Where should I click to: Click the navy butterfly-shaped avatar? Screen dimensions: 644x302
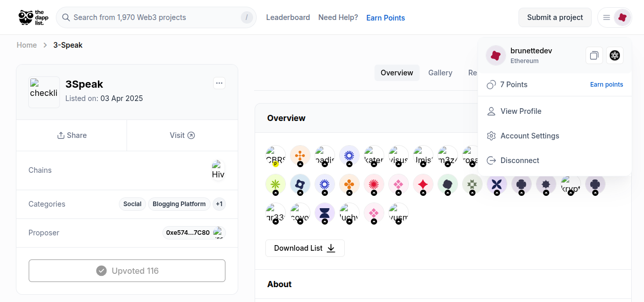(x=497, y=184)
